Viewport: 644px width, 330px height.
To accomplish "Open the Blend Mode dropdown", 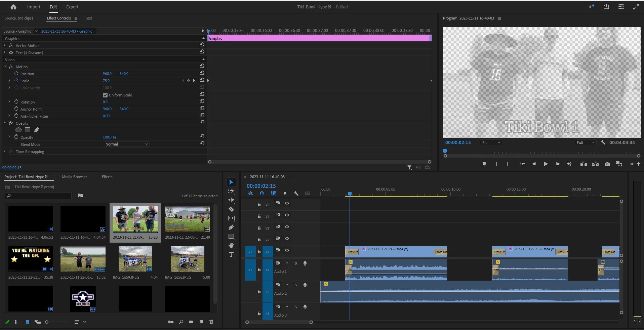I will pos(126,144).
